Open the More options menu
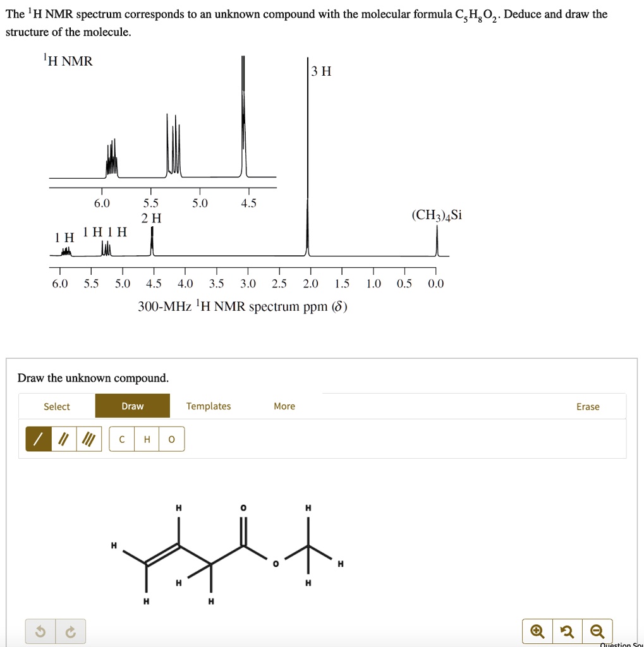This screenshot has width=644, height=647. click(284, 406)
